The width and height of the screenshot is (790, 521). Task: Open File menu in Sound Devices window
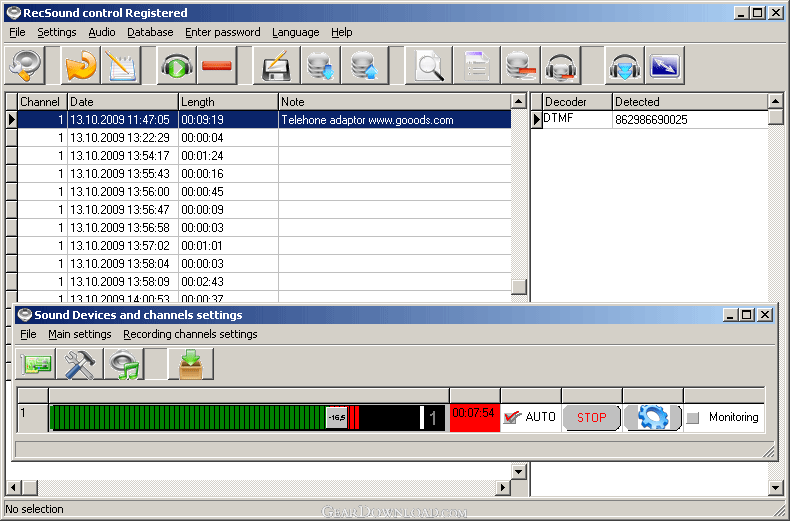coord(28,334)
